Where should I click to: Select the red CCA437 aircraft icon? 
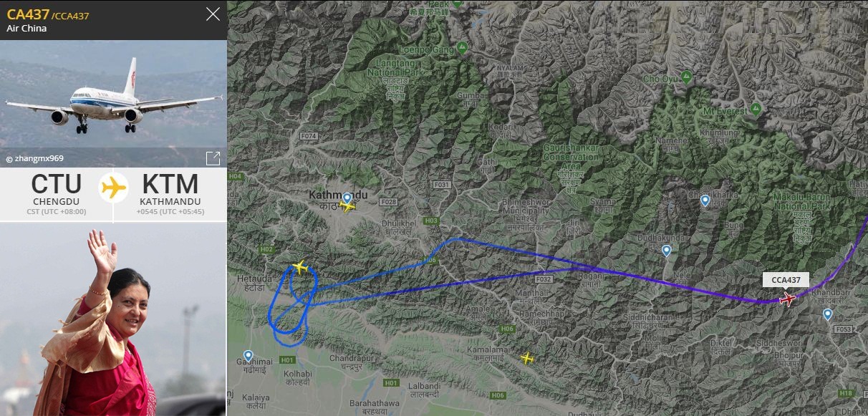pos(787,299)
